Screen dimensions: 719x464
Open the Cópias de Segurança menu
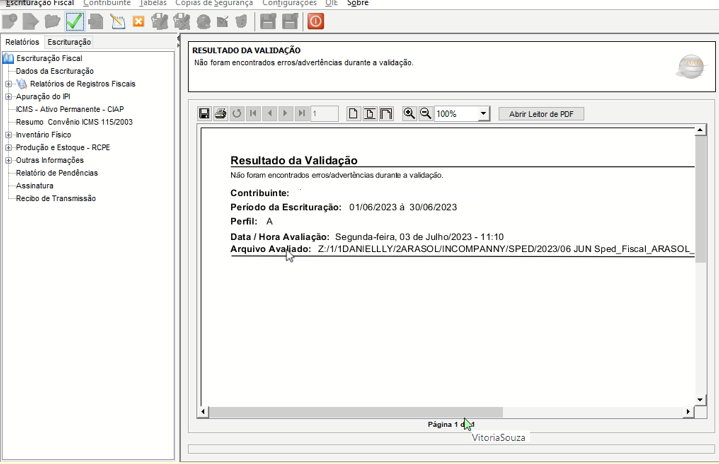[x=214, y=3]
